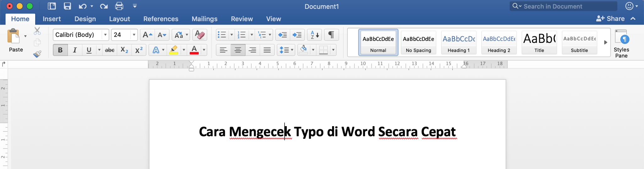The width and height of the screenshot is (644, 169).
Task: Apply shading with the paint bucket icon
Action: click(303, 50)
